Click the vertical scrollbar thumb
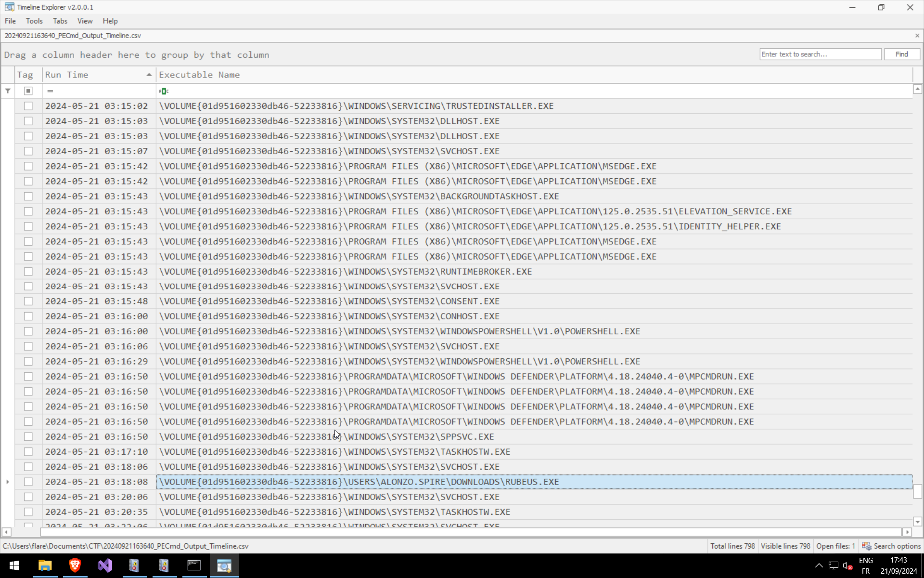 point(917,491)
